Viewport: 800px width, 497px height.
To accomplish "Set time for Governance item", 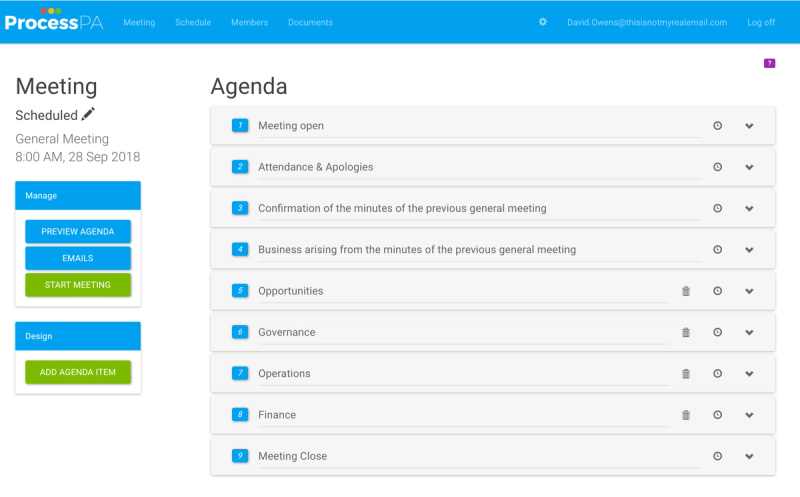I will click(717, 332).
